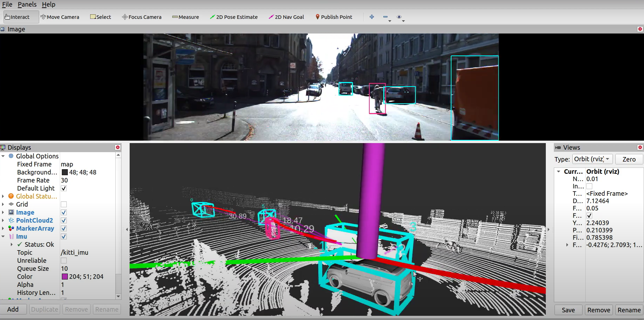644x320 pixels.
Task: Open the File menu
Action: click(x=7, y=4)
